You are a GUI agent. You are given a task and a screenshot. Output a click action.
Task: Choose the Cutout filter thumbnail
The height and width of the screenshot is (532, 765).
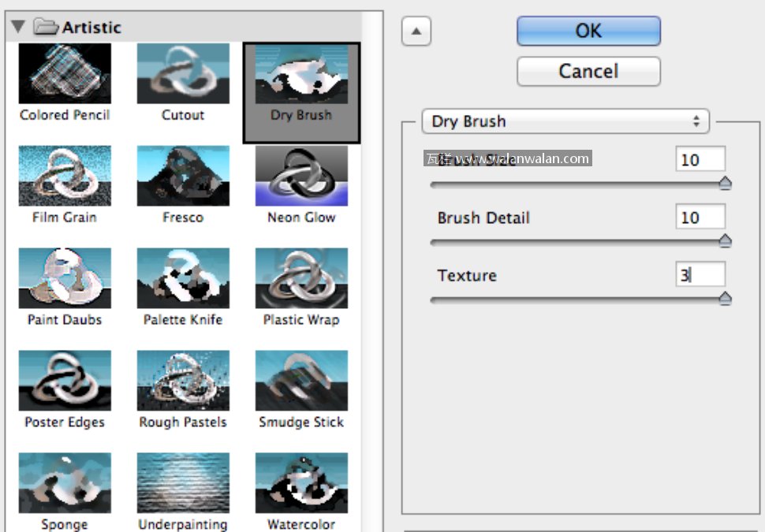[183, 74]
